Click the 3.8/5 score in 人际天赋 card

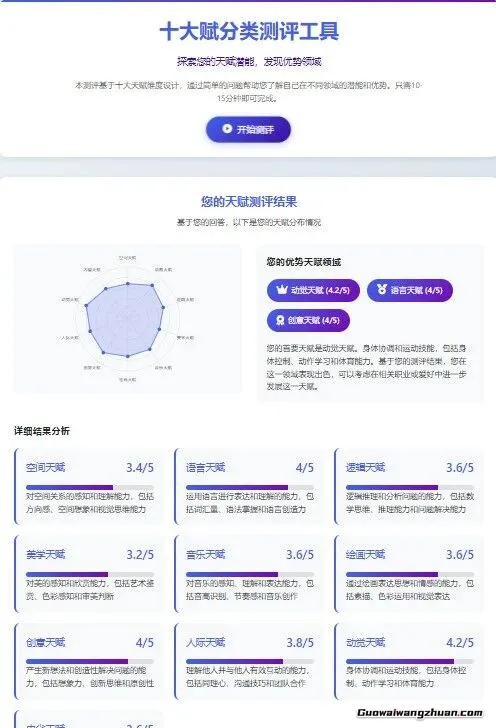click(x=300, y=643)
